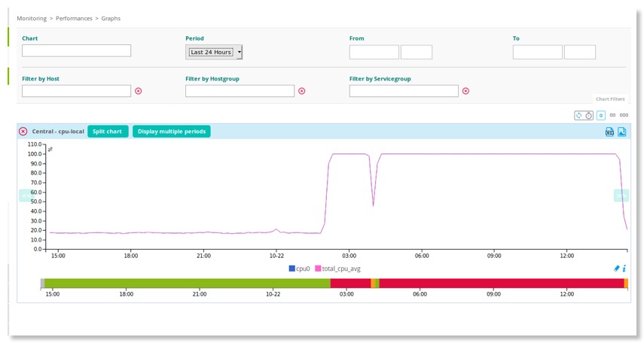Clear the Filter by Host field
Image resolution: width=644 pixels, height=343 pixels.
coord(138,91)
